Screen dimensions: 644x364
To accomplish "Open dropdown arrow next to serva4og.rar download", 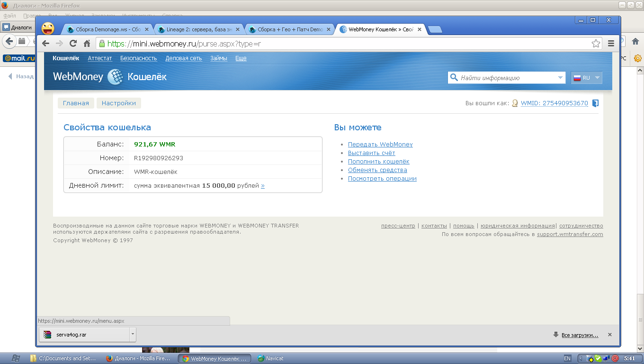I will 133,335.
